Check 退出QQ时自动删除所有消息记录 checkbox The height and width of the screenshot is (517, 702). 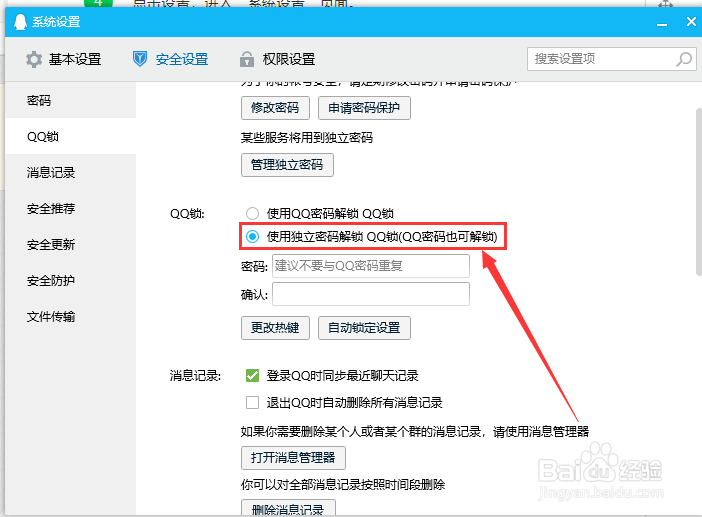click(x=253, y=402)
